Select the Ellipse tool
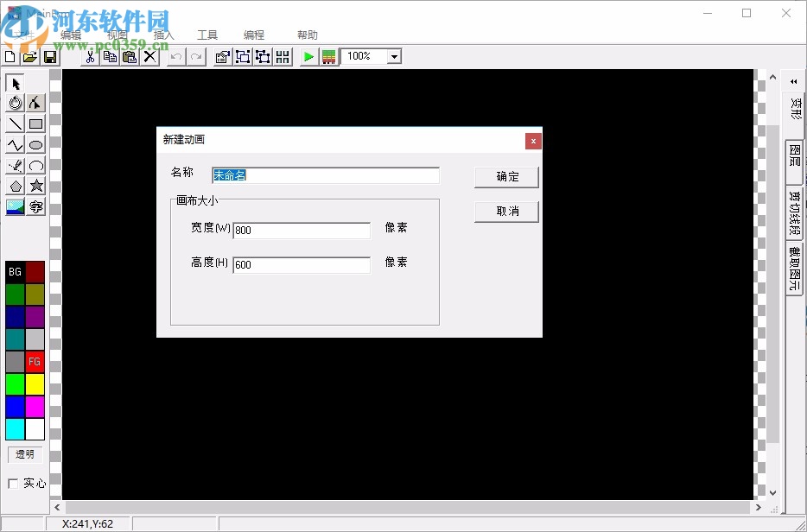 35,144
